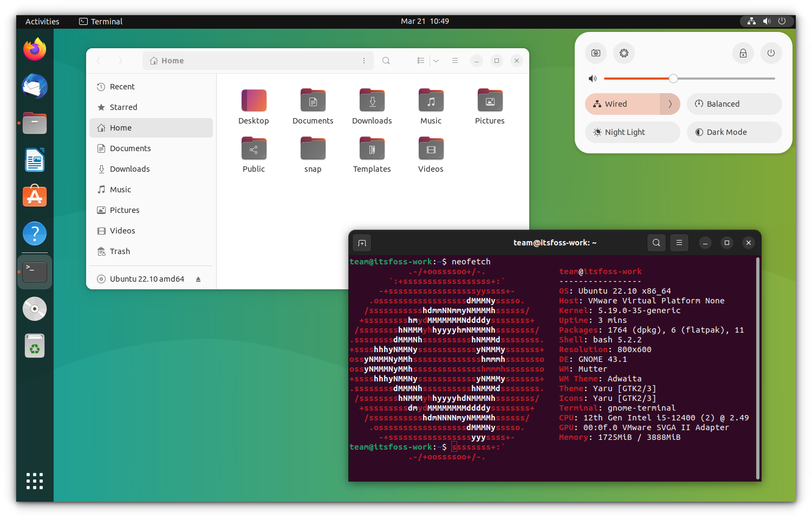Viewport: 812px width, 519px height.
Task: Select Downloads in the Files sidebar
Action: (151, 169)
